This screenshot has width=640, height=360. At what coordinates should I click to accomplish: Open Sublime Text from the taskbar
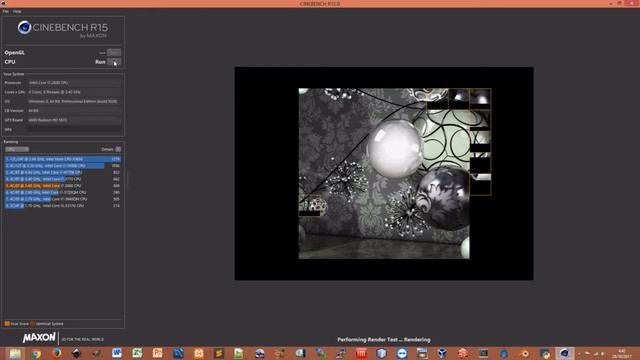point(219,353)
